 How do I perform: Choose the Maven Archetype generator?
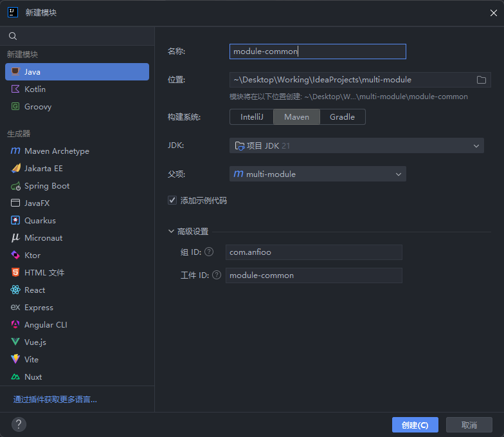pos(77,151)
